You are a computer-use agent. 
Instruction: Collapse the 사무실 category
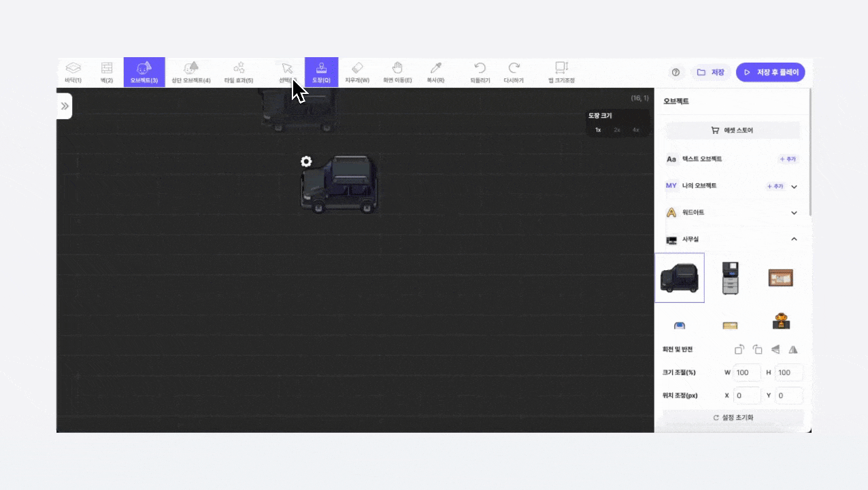coord(794,239)
